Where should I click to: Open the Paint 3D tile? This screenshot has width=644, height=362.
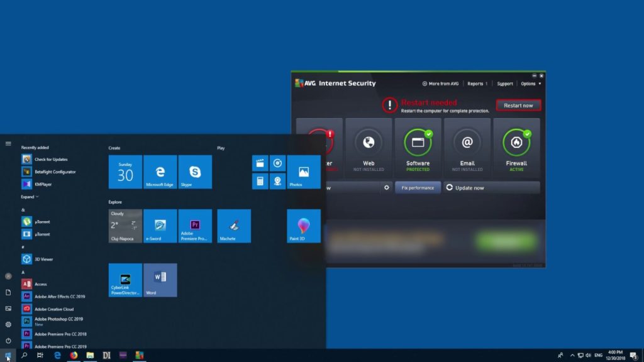pos(304,226)
